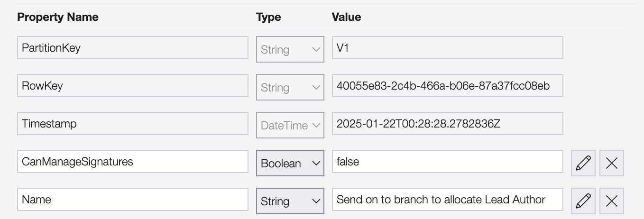Click the PartitionKey property name field
This screenshot has width=644, height=219.
pyautogui.click(x=132, y=48)
